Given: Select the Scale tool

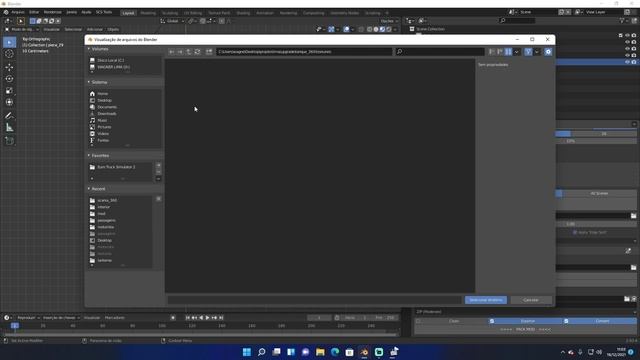Looking at the screenshot, I should tap(9, 91).
